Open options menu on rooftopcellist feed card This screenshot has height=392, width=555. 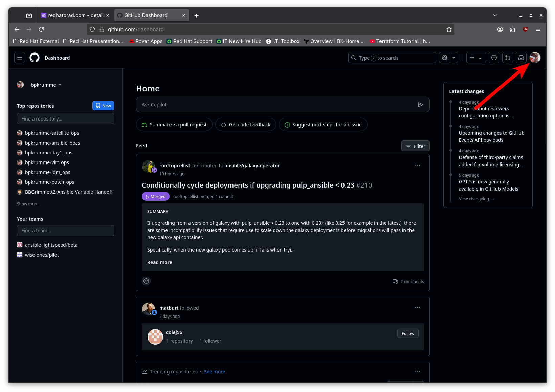417,165
